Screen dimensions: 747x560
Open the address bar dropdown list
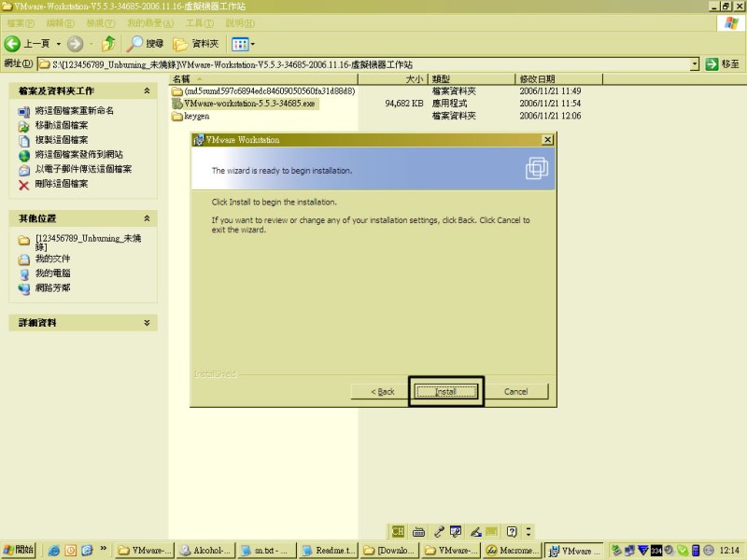(694, 63)
